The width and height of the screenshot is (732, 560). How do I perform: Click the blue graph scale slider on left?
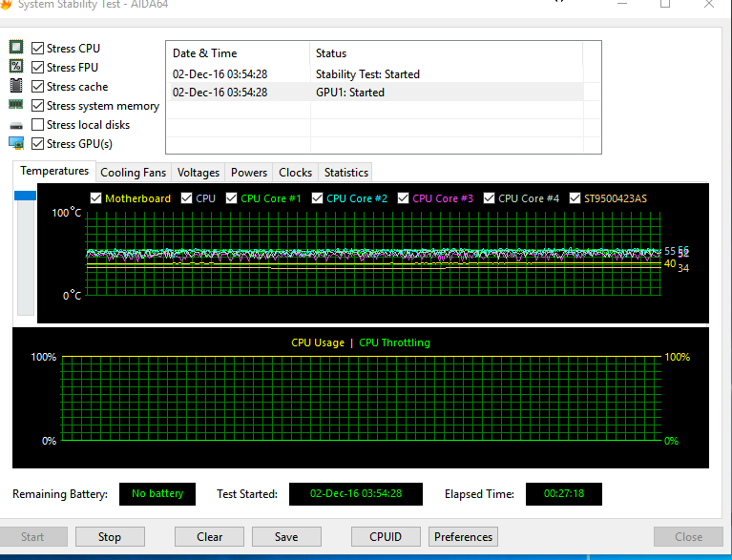(25, 196)
